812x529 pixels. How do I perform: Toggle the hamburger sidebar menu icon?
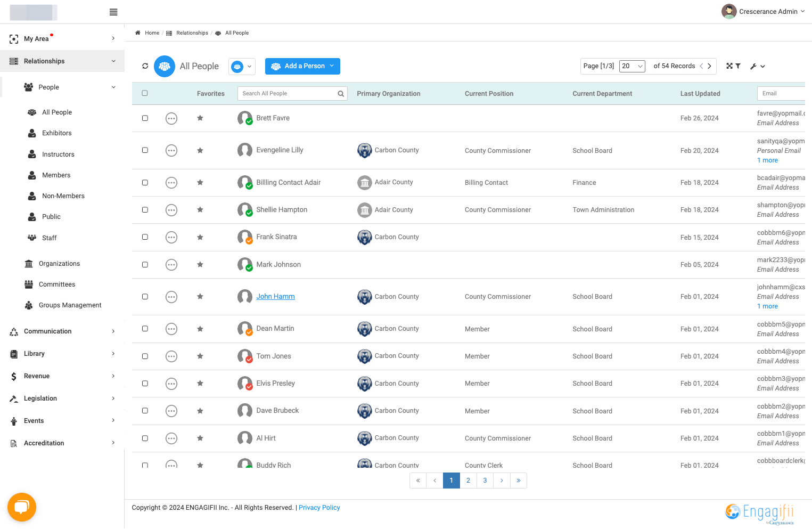point(113,12)
